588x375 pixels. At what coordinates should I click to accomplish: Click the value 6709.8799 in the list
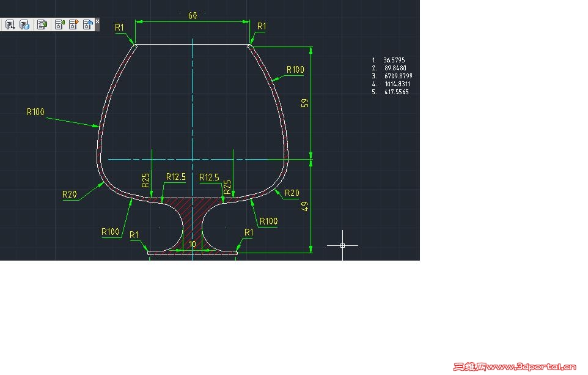click(x=399, y=76)
